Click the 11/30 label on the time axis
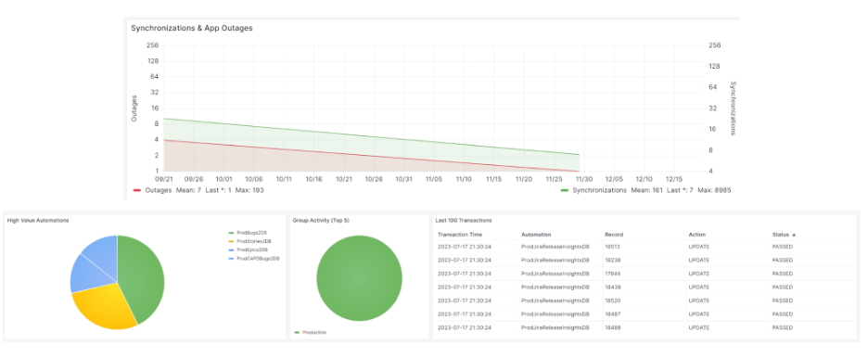 (583, 179)
